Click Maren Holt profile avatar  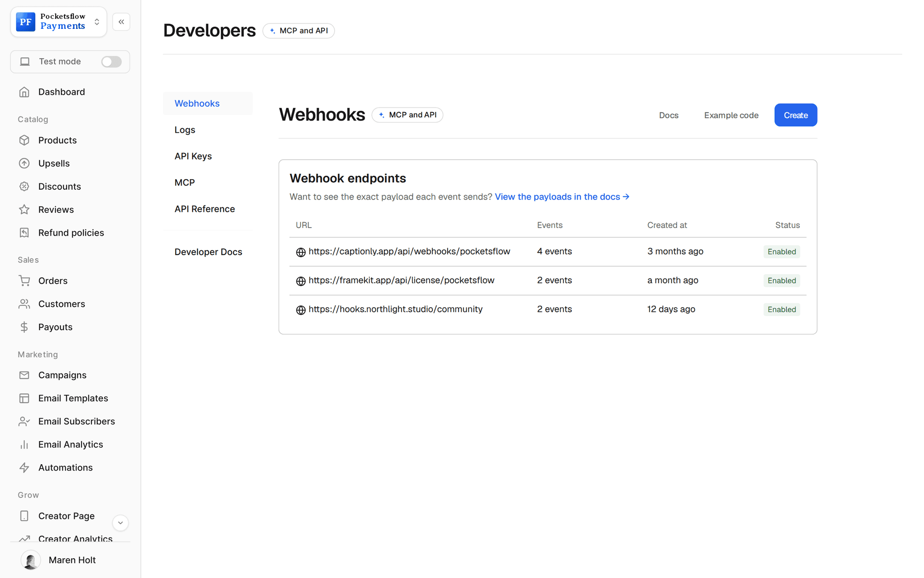click(x=31, y=560)
